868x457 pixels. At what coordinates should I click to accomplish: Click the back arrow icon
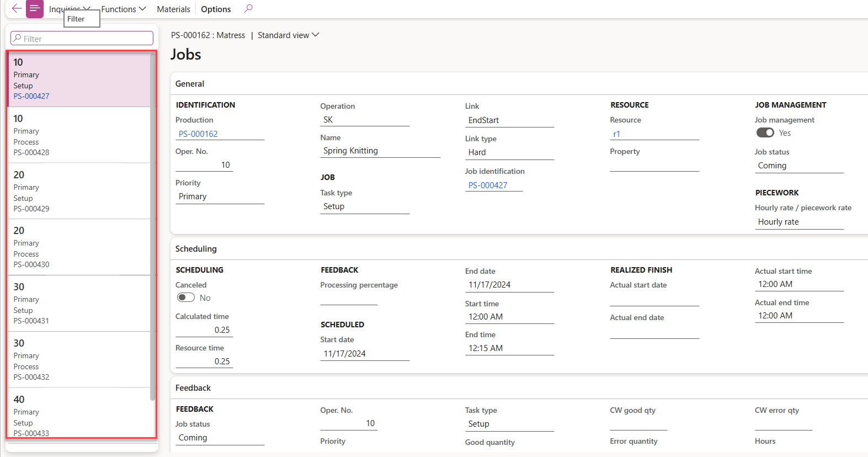(17, 8)
